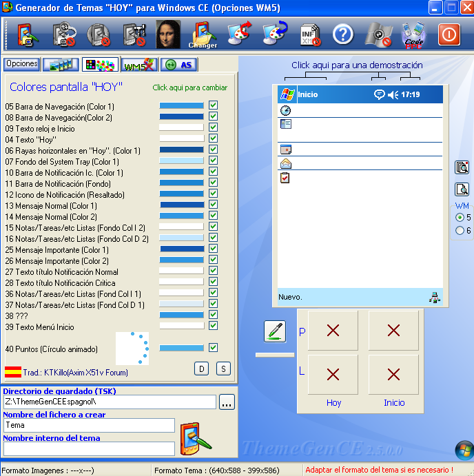
Task: Click the L row Inicio image slot
Action: tap(393, 375)
